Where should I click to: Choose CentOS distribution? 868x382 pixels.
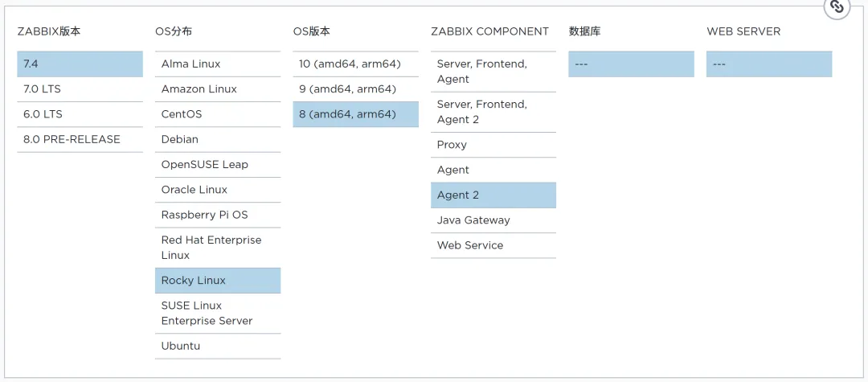point(217,114)
